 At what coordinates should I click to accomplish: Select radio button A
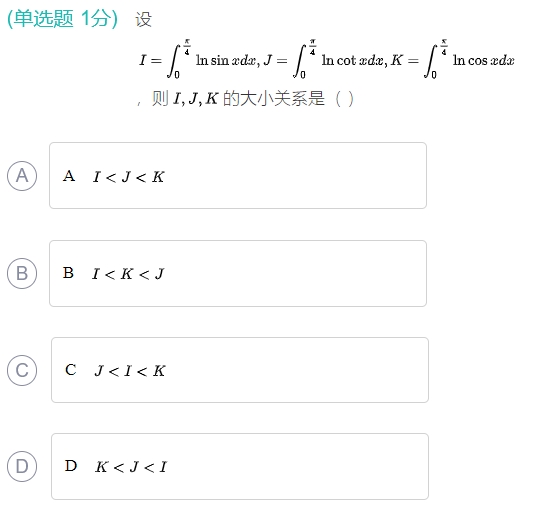coord(22,176)
